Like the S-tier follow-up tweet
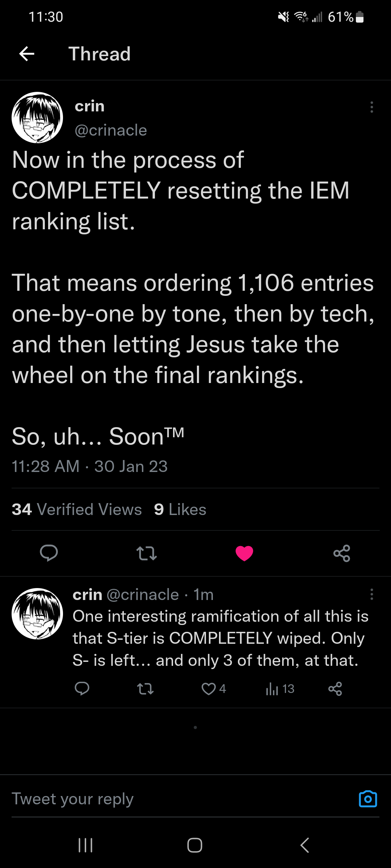The width and height of the screenshot is (391, 868). pos(209,689)
